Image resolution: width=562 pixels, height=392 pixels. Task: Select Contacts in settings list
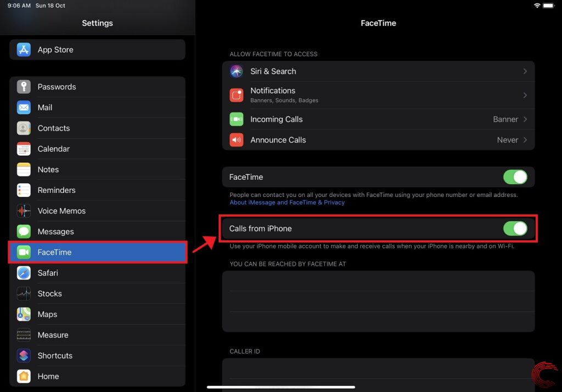pos(98,128)
